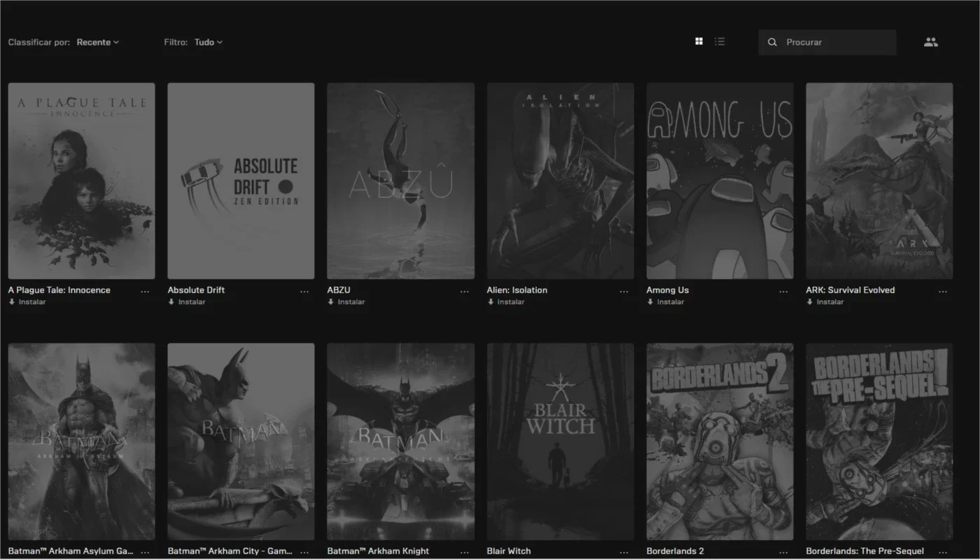Switch to list view layout
Image resolution: width=980 pixels, height=559 pixels.
(720, 42)
